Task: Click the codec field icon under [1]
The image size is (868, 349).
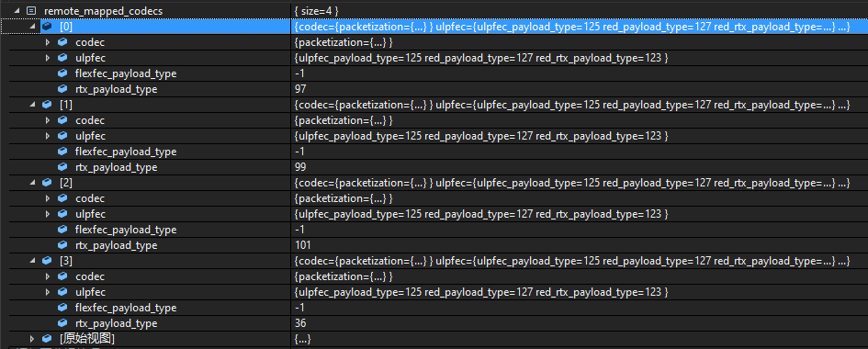Action: click(x=62, y=120)
